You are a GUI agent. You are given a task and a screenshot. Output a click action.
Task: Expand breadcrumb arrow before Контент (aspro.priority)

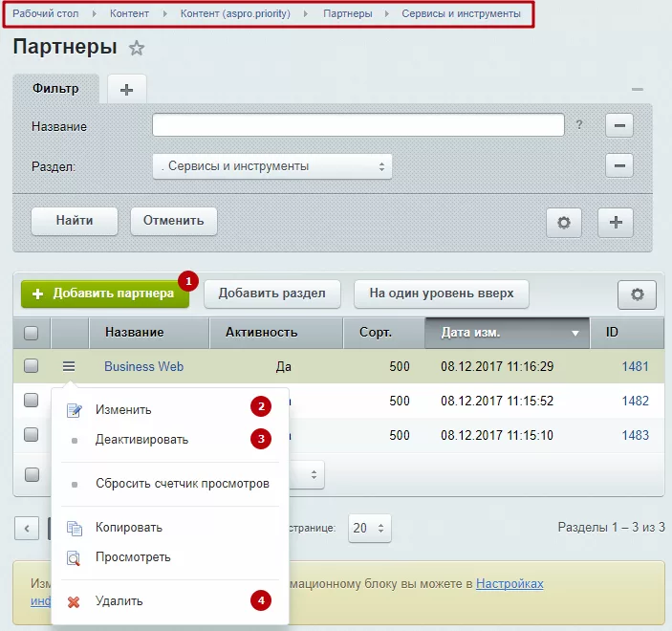tap(165, 13)
